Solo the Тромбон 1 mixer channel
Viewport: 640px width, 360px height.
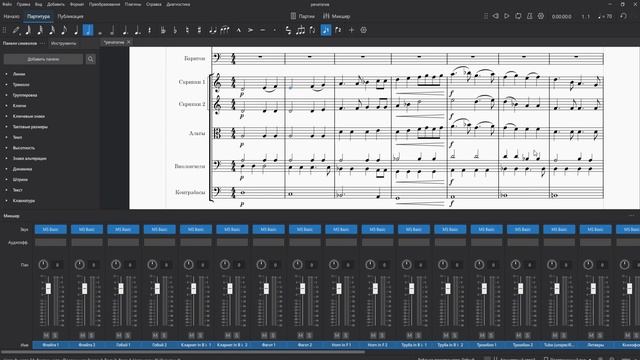[x=491, y=335]
